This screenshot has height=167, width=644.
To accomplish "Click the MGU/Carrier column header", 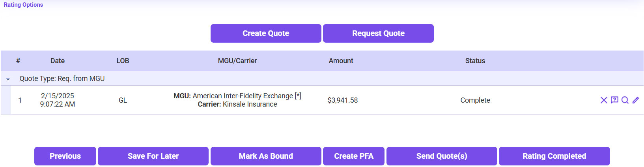I will (237, 61).
